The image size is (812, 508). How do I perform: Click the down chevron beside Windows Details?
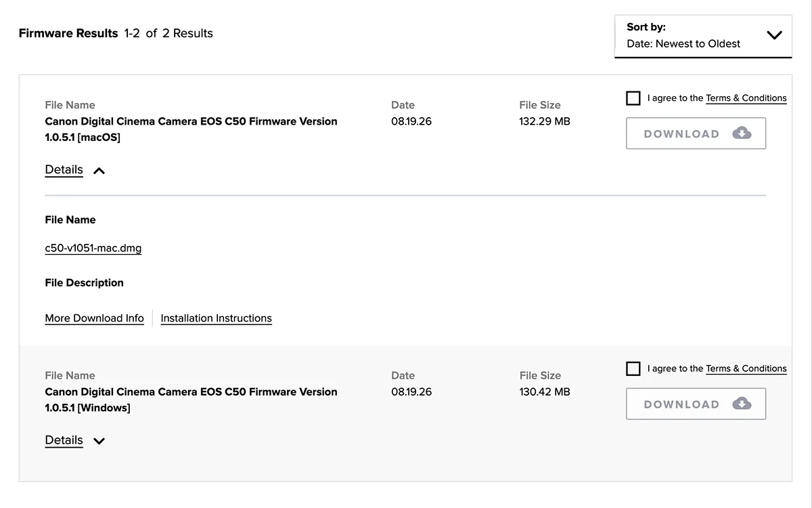[99, 441]
